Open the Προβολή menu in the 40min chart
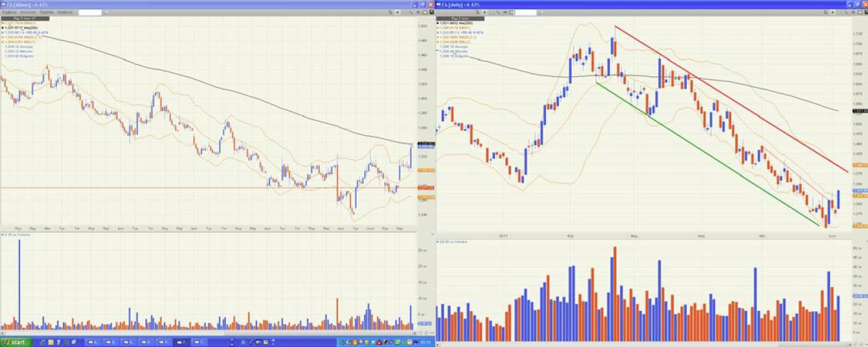 65,12
